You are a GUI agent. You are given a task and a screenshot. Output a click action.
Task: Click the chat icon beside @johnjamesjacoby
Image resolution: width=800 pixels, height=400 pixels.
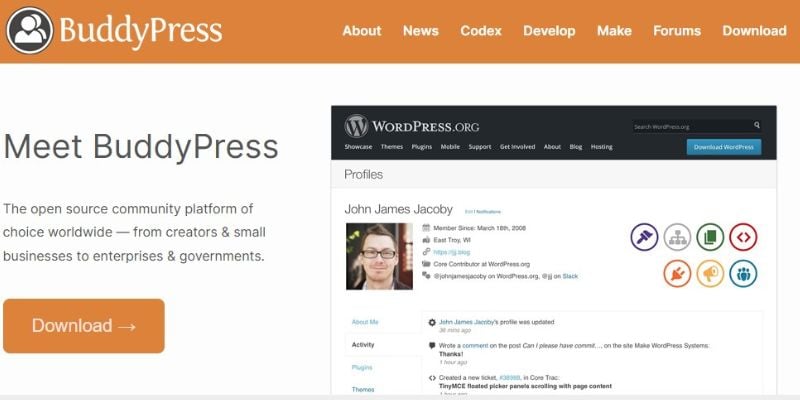pyautogui.click(x=427, y=276)
